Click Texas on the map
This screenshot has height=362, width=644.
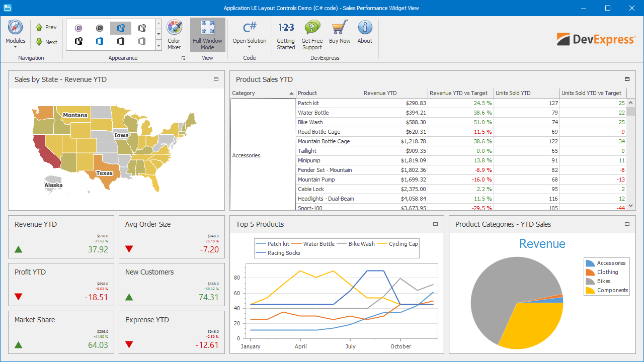[104, 173]
